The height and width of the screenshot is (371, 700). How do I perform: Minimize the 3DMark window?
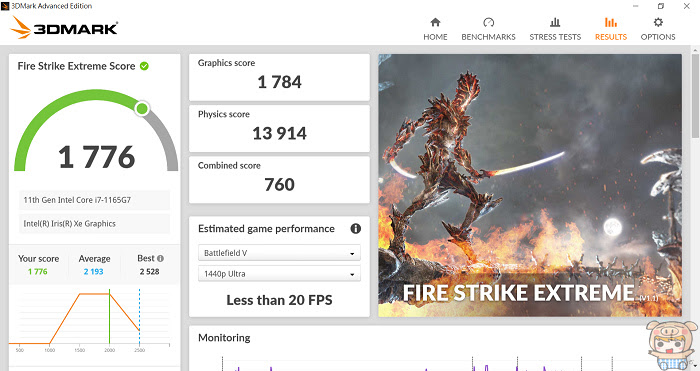click(x=635, y=6)
